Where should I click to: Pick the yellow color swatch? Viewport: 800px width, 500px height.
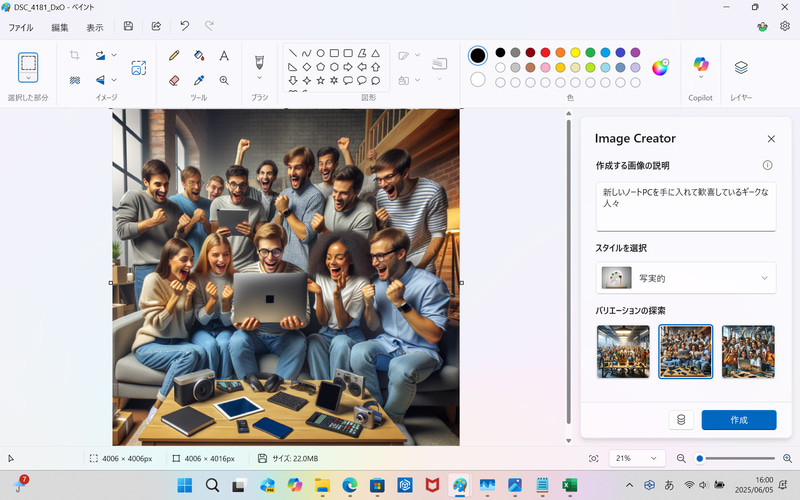pos(576,53)
